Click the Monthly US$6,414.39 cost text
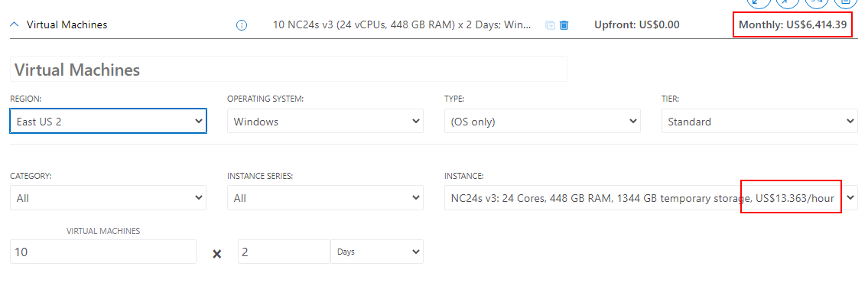 tap(793, 25)
